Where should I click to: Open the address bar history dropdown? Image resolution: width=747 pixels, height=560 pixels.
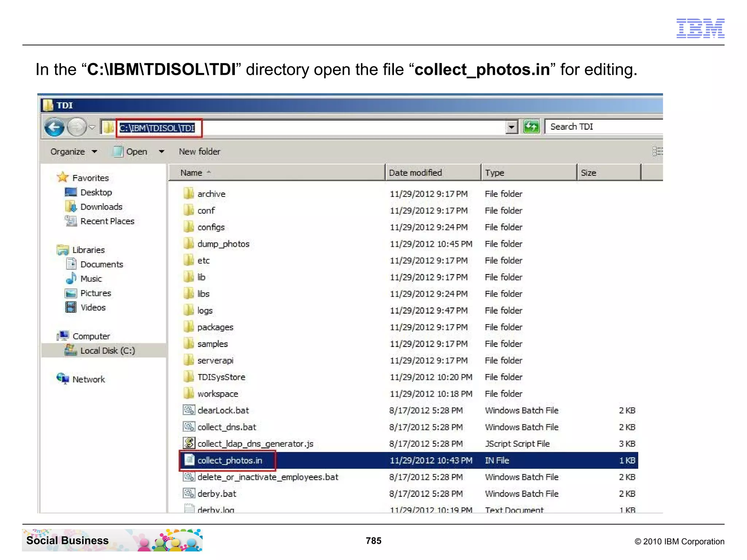(x=512, y=127)
